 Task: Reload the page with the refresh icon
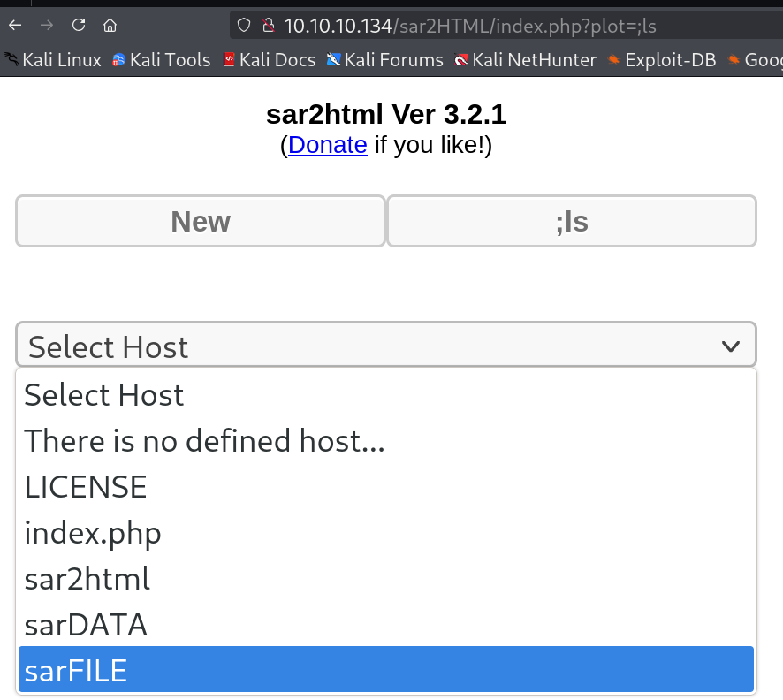point(79,25)
